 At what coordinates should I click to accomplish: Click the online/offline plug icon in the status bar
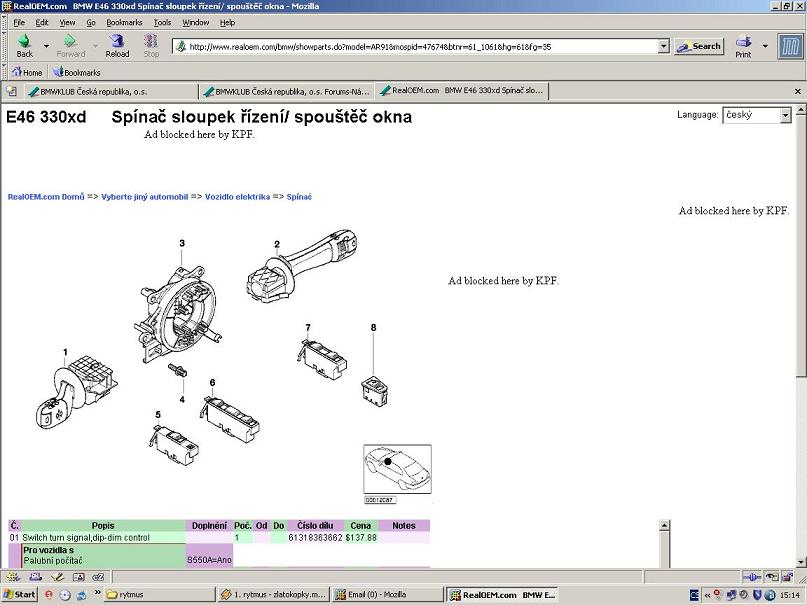752,577
